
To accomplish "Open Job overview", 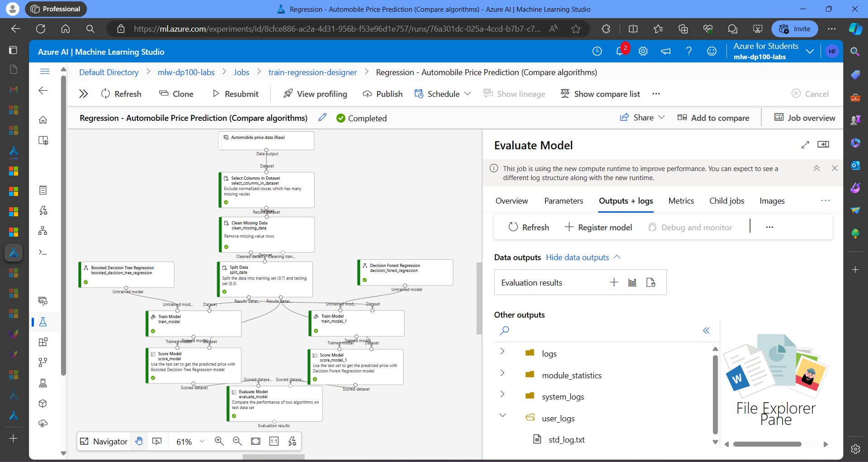I will 805,118.
